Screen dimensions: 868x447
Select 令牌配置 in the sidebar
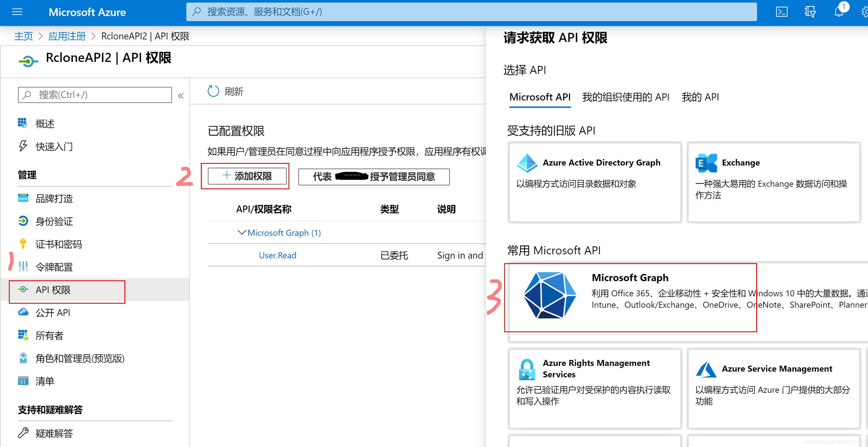click(54, 267)
